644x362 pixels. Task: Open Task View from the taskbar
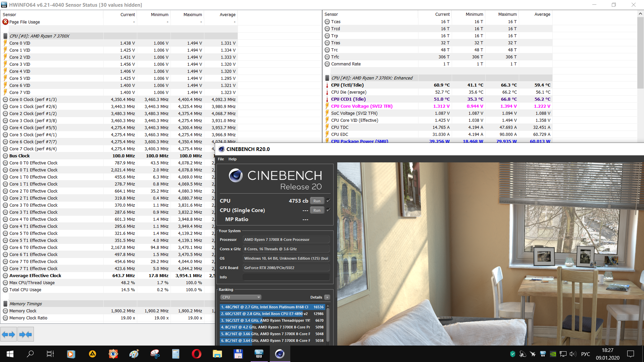pyautogui.click(x=50, y=354)
